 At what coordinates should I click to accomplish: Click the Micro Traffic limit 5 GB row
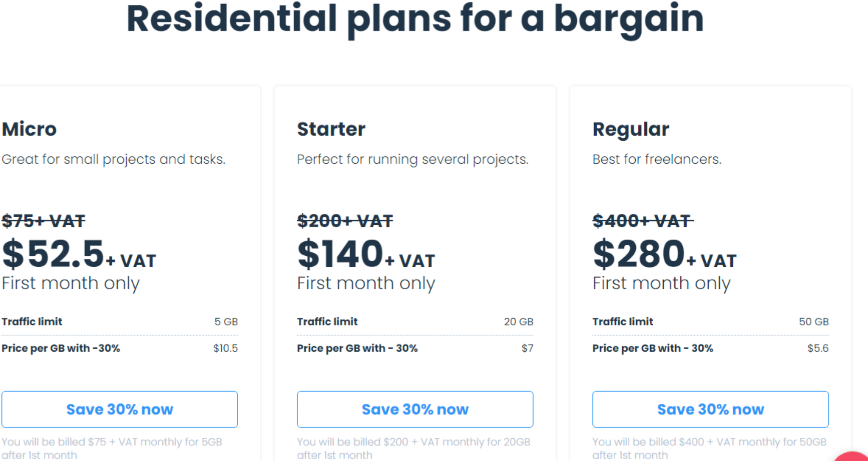pos(120,321)
